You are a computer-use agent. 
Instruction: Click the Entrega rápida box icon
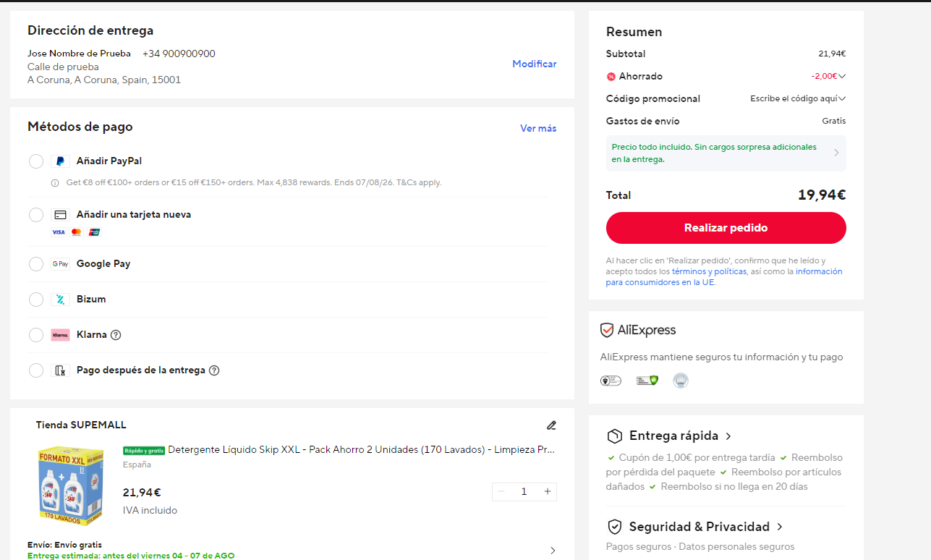click(615, 436)
